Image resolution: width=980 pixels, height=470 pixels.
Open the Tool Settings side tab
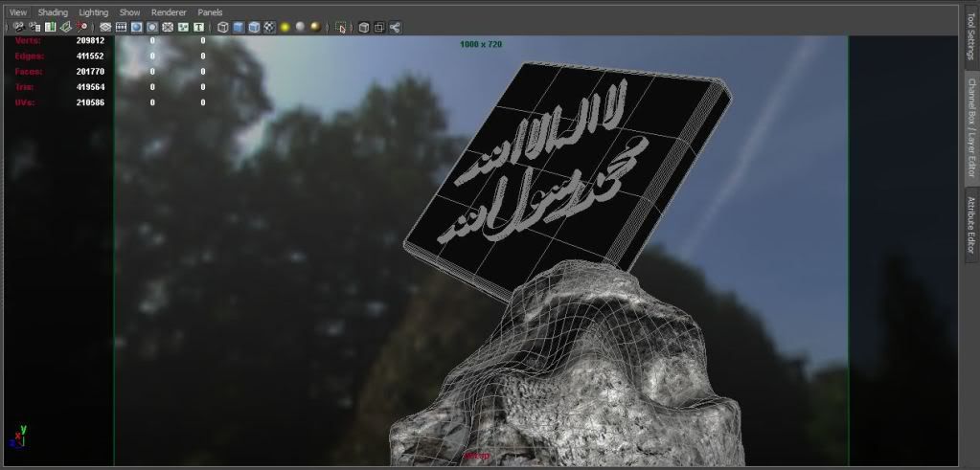coord(971,36)
